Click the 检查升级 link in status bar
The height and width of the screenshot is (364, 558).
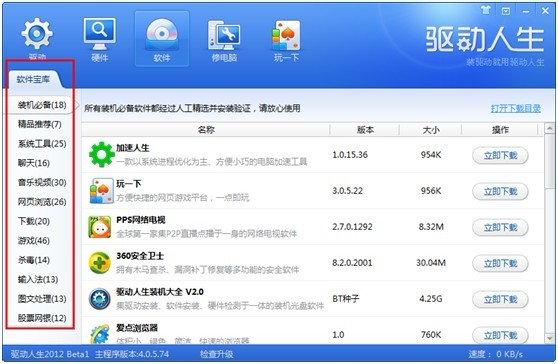coord(216,354)
